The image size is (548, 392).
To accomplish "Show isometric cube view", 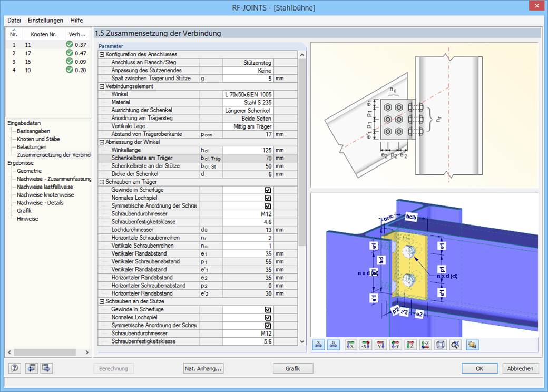I will point(441,345).
